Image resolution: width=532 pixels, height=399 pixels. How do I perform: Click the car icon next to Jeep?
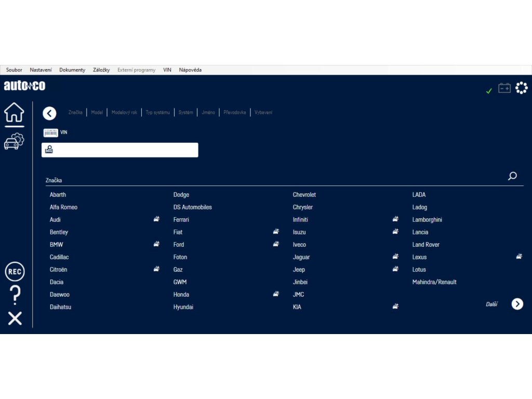tap(395, 269)
